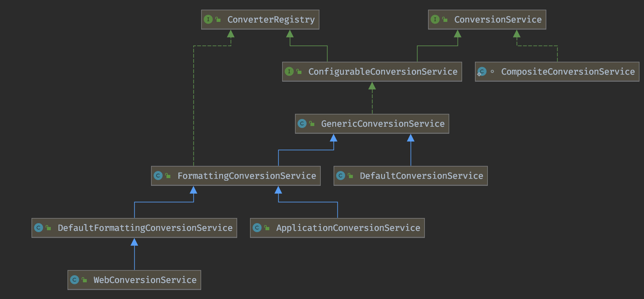This screenshot has width=644, height=299.
Task: Select the GenericConversionService label text
Action: [x=383, y=124]
